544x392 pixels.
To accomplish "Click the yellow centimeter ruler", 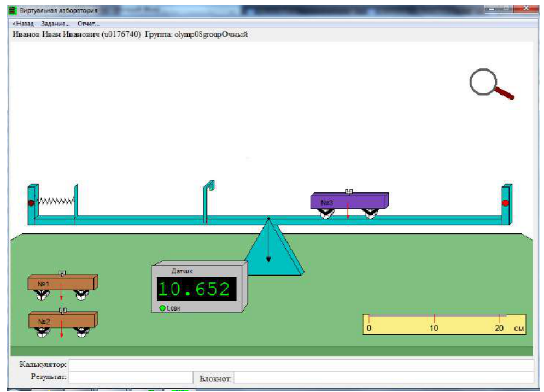I will [x=444, y=325].
